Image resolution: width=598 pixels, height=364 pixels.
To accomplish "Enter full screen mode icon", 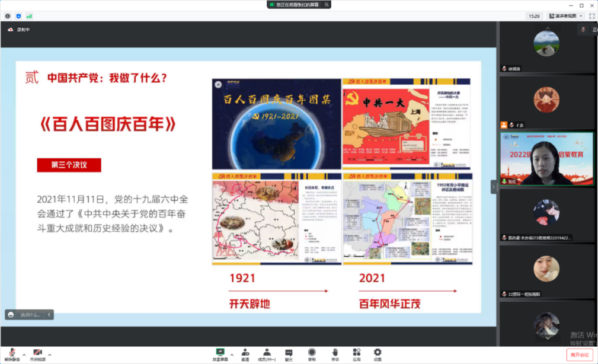I will click(x=591, y=16).
